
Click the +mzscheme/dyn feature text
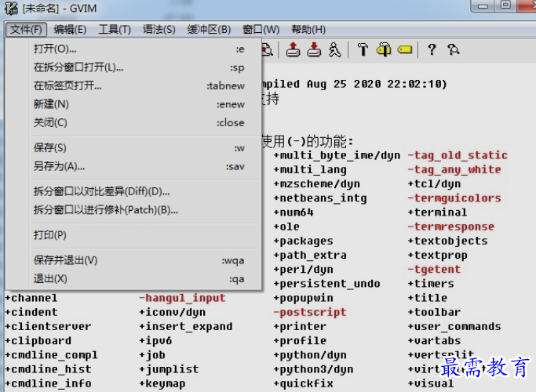pos(316,184)
